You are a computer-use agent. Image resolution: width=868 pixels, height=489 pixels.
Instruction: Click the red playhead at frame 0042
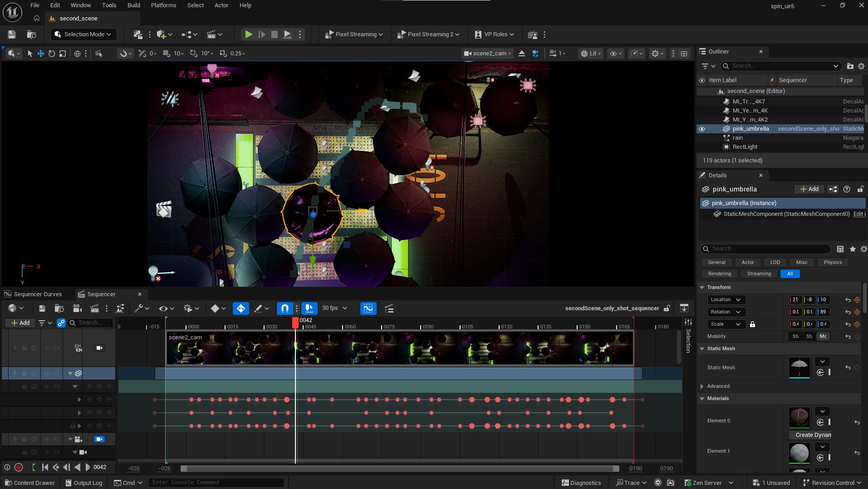[x=295, y=323]
